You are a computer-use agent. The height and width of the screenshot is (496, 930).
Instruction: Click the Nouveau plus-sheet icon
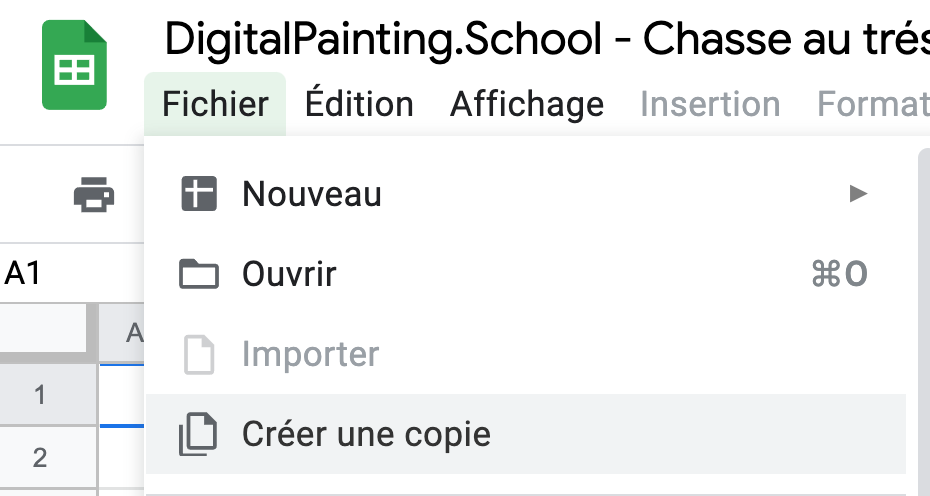point(198,194)
